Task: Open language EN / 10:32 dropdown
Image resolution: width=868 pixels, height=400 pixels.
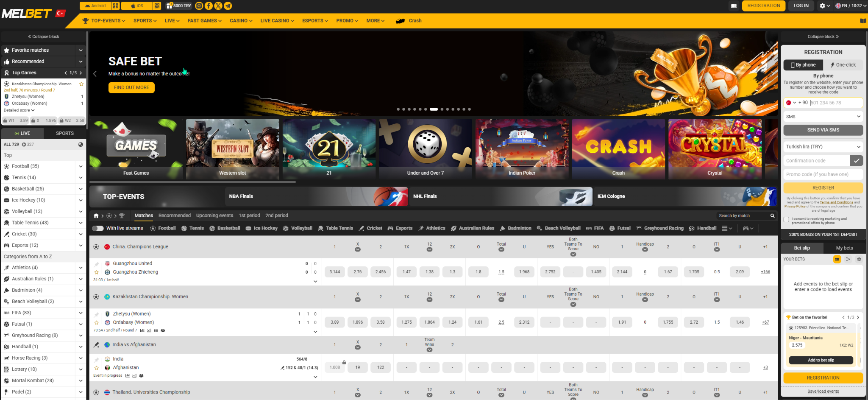Action: 851,6
